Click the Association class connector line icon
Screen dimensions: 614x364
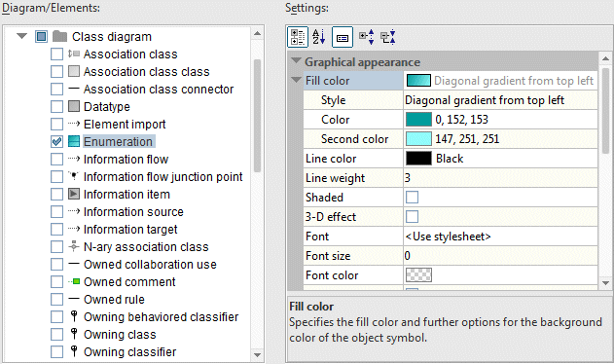click(74, 89)
